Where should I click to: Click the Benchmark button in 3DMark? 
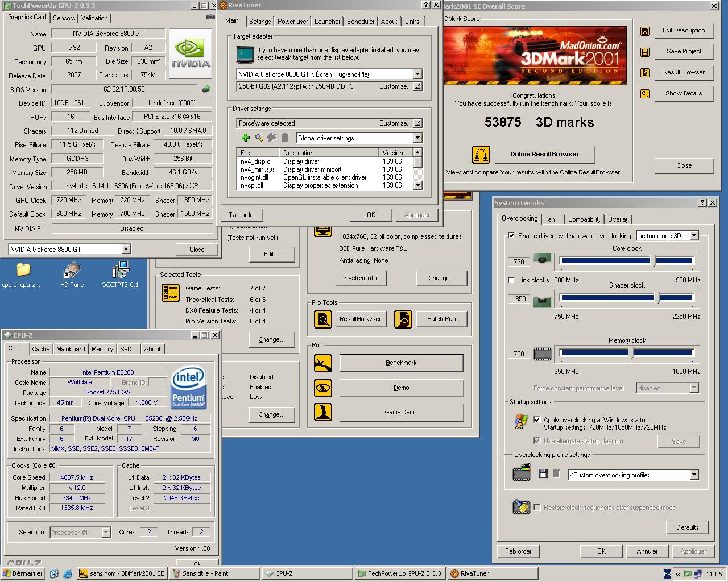(402, 363)
